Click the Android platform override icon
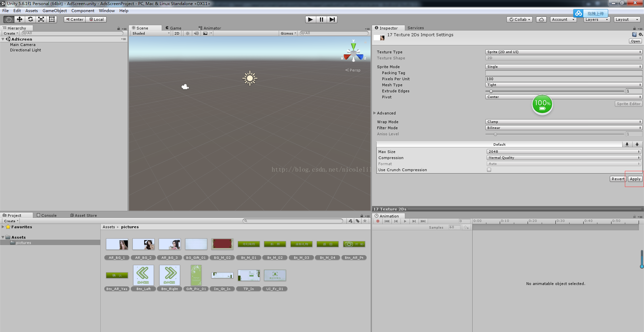 coord(637,144)
